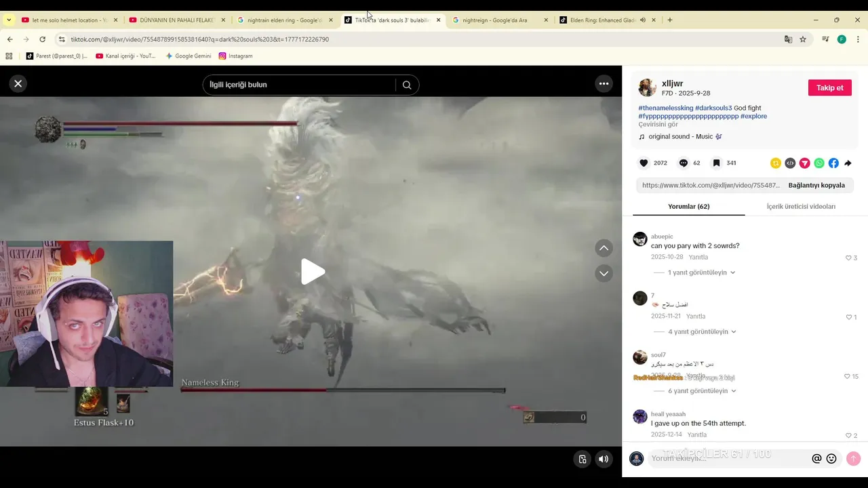Viewport: 868px width, 488px height.
Task: Toggle video volume speaker icon
Action: click(x=603, y=459)
